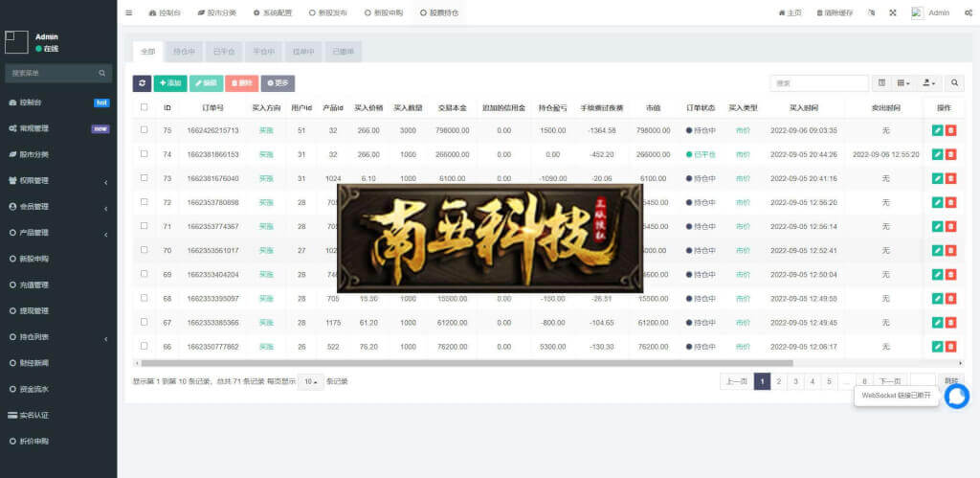Click the 主页 home icon link
Screen dimensions: 980x478
[x=790, y=12]
